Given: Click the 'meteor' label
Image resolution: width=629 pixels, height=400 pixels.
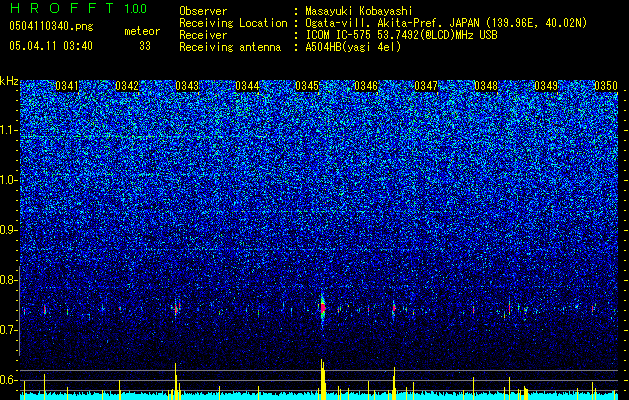Looking at the screenshot, I should click(142, 31).
